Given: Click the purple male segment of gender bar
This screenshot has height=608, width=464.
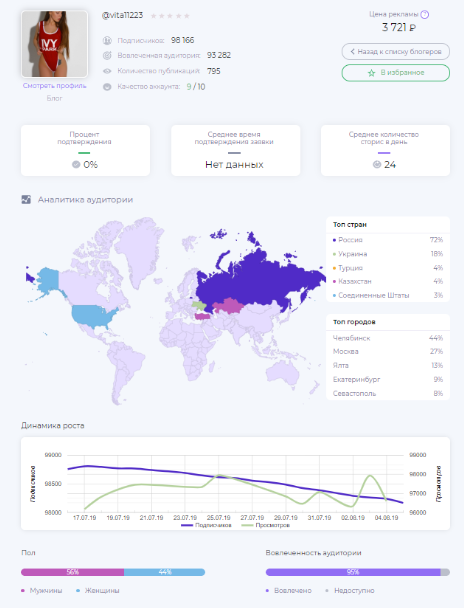Looking at the screenshot, I should point(72,572).
